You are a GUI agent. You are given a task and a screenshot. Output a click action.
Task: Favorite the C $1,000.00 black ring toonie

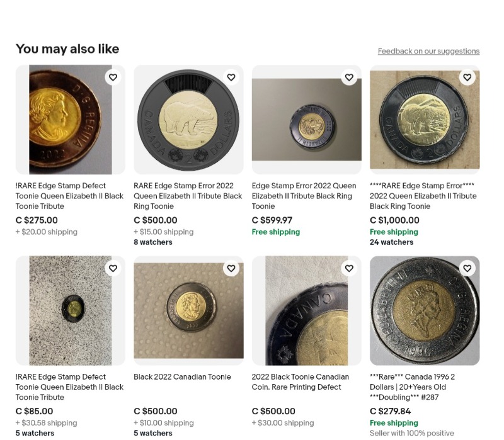click(467, 77)
